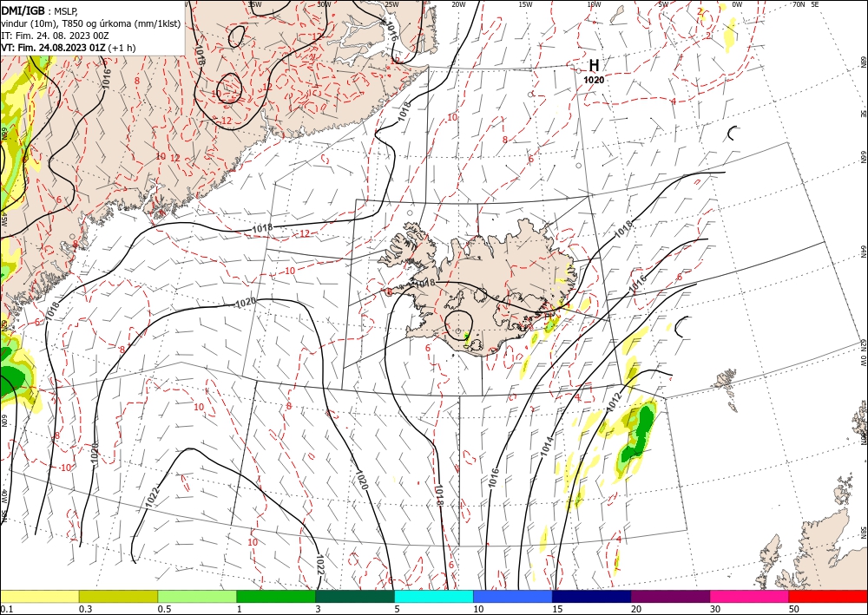Screen dimensions: 868x615
Task: Click the 1012 isobar label
Action: [x=615, y=402]
